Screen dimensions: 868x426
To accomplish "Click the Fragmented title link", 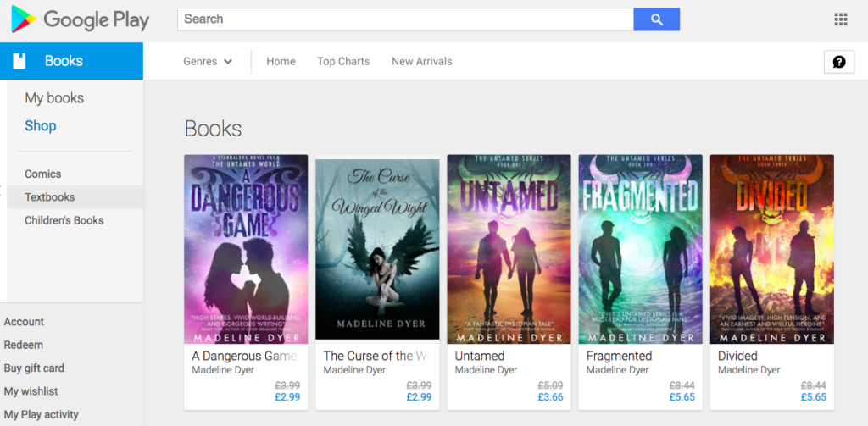I will click(619, 356).
